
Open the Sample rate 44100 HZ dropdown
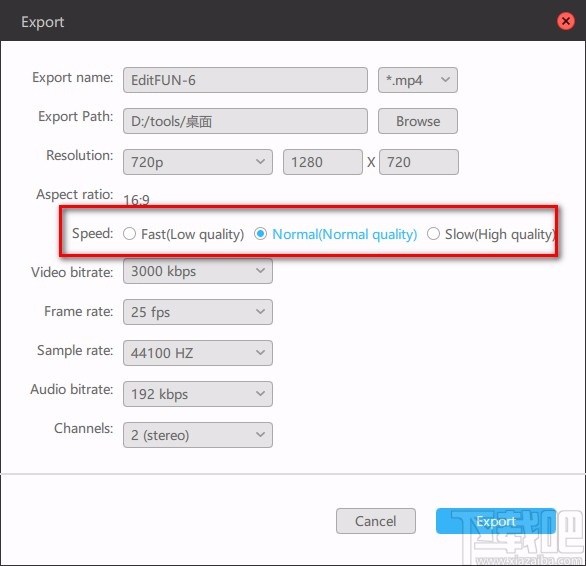pos(198,353)
